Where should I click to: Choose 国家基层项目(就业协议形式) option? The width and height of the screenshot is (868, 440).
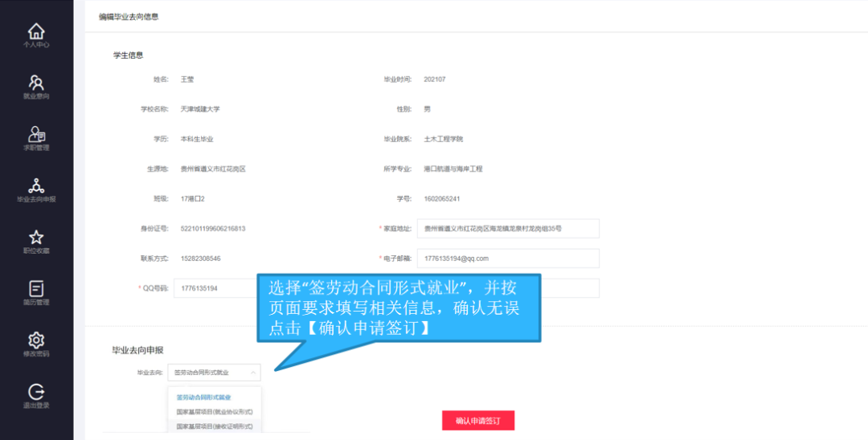coord(215,412)
